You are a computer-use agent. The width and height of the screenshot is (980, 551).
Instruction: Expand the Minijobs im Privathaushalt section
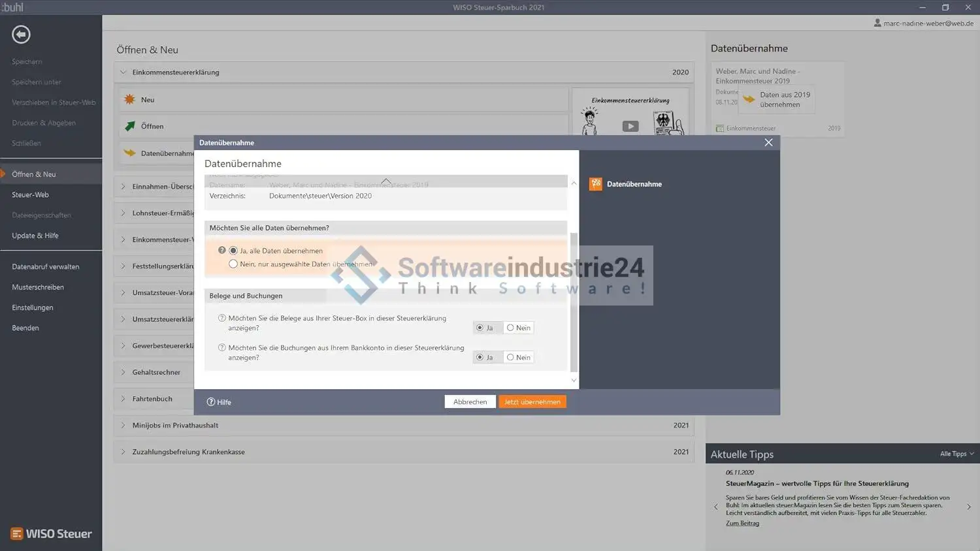pos(123,425)
